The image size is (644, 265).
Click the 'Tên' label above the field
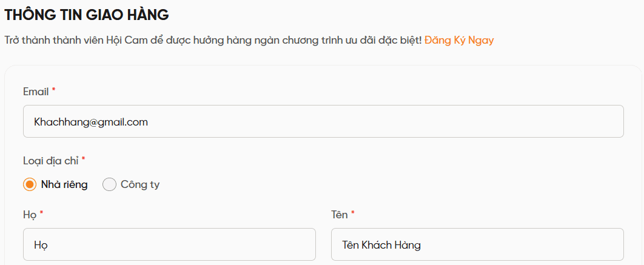click(x=339, y=215)
